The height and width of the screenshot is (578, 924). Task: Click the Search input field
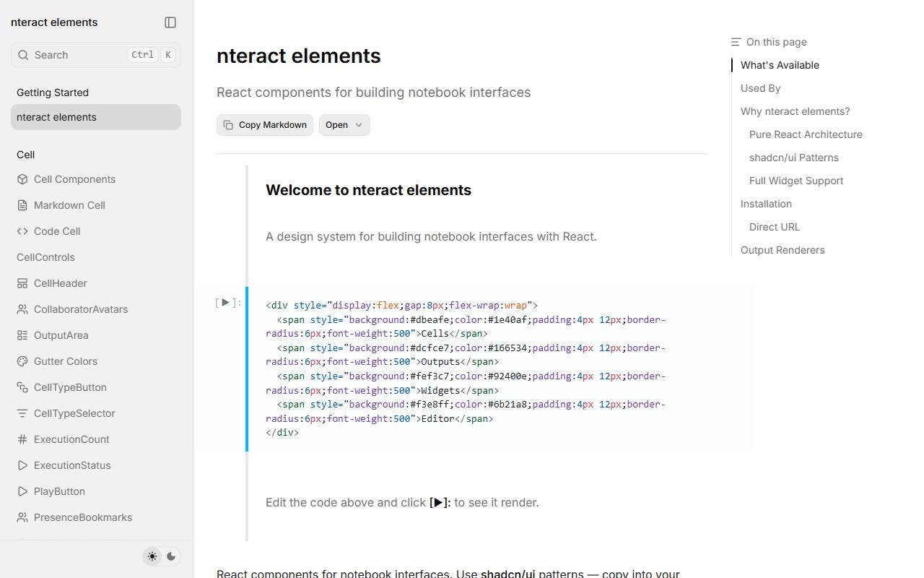[96, 55]
